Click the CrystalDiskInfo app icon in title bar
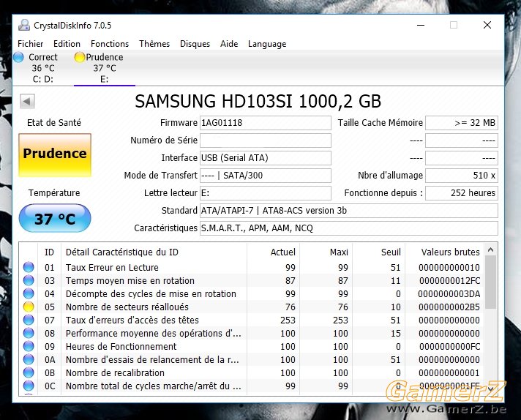521x420 pixels. coord(24,26)
